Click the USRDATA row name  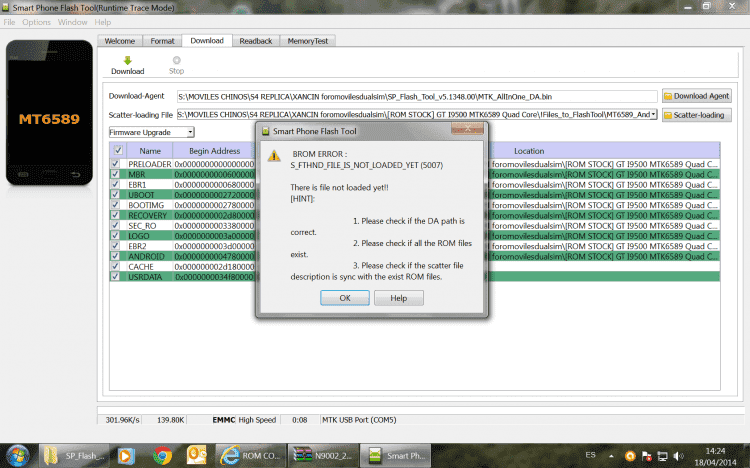point(145,277)
